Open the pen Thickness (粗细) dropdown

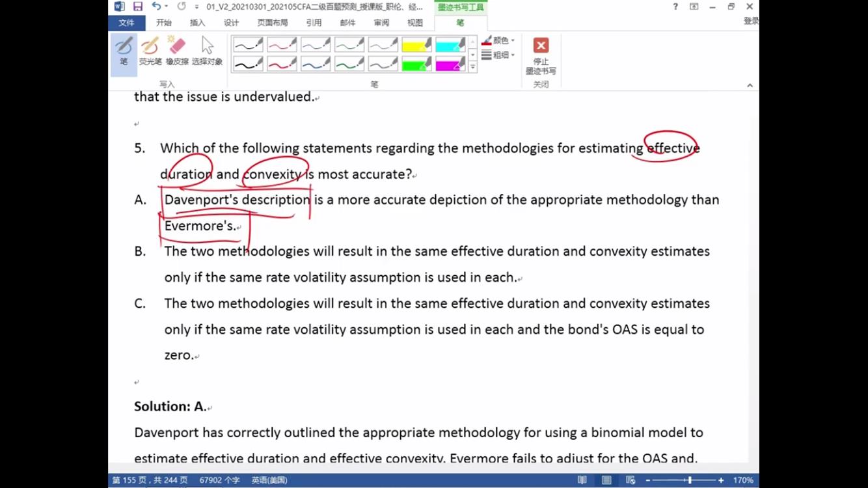[498, 55]
